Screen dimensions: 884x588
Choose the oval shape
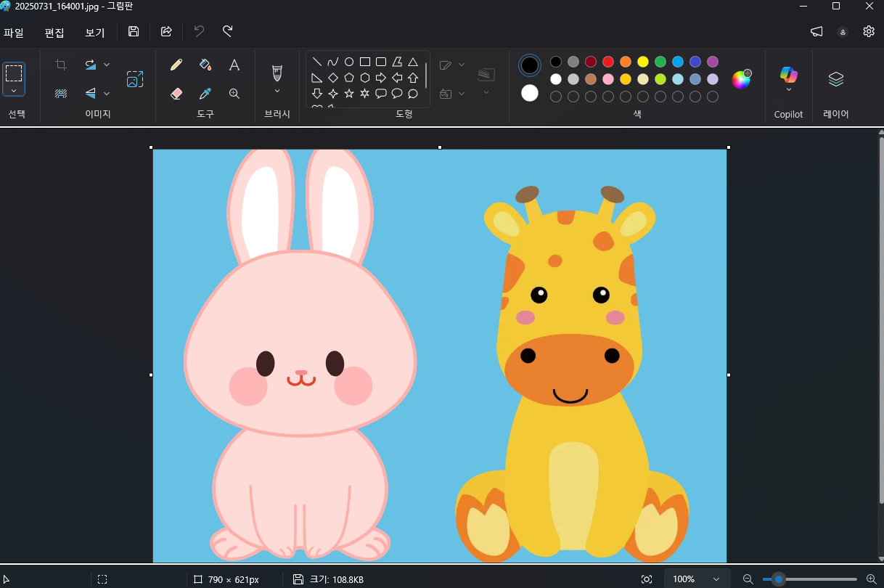pos(349,62)
